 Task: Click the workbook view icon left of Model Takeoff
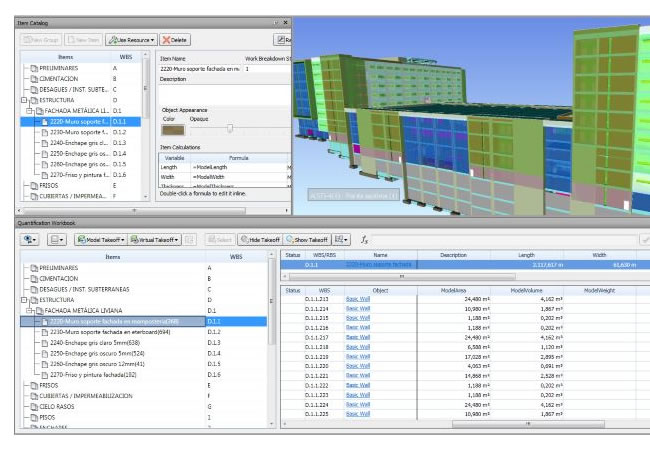57,240
